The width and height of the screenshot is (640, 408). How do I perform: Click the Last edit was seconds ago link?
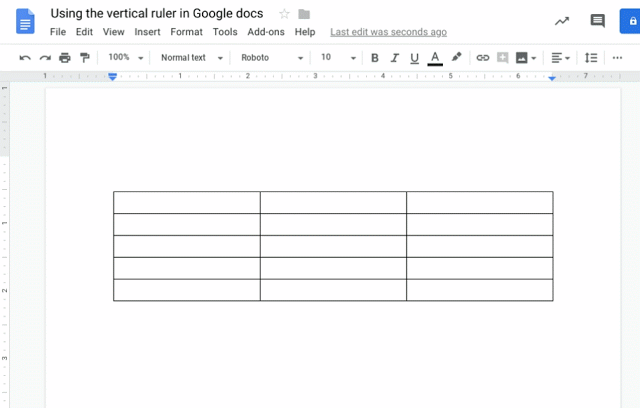click(x=388, y=32)
